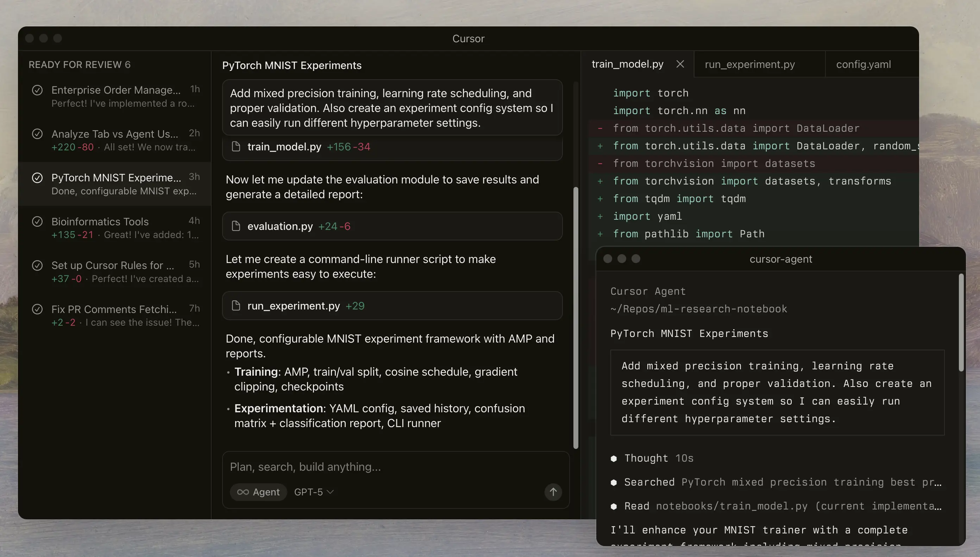Switch to the config.yaml tab
980x557 pixels.
click(863, 64)
